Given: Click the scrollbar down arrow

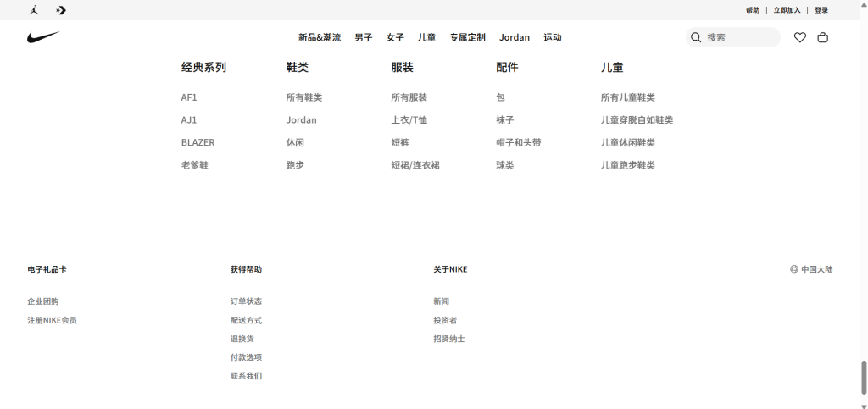Looking at the screenshot, I should 864,405.
